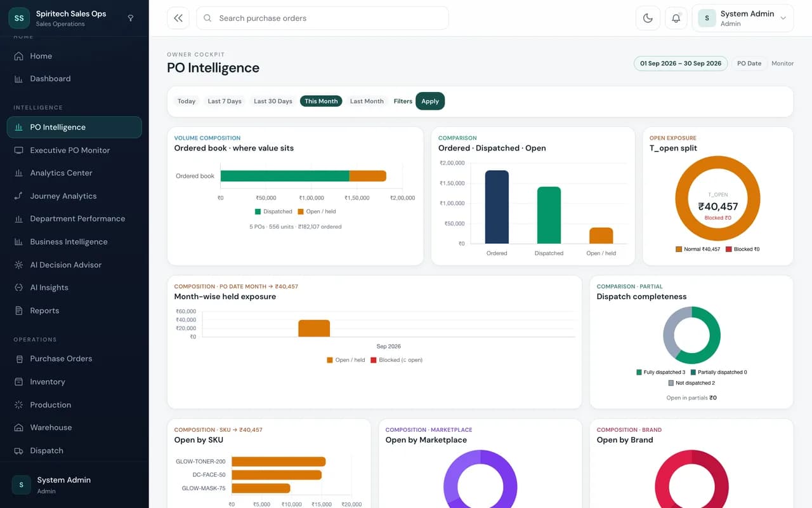The image size is (812, 508).
Task: Click the GLOW-TONER-200 bar label
Action: click(x=200, y=462)
